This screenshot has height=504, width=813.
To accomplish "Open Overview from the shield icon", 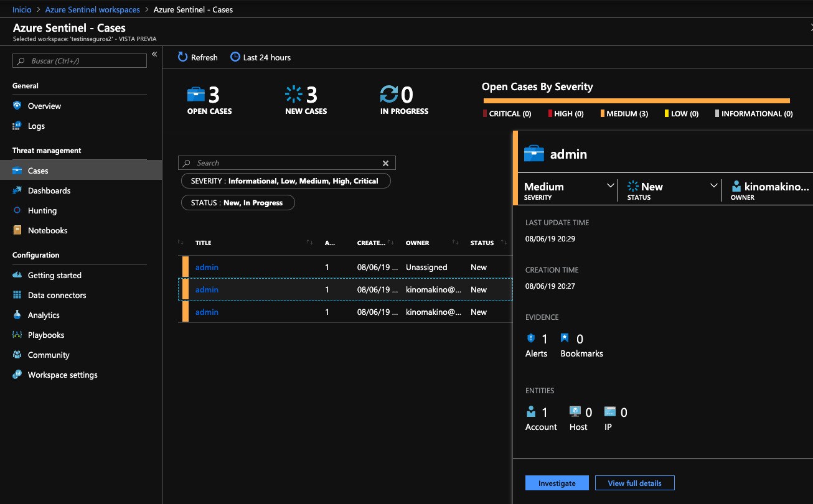I will point(17,106).
